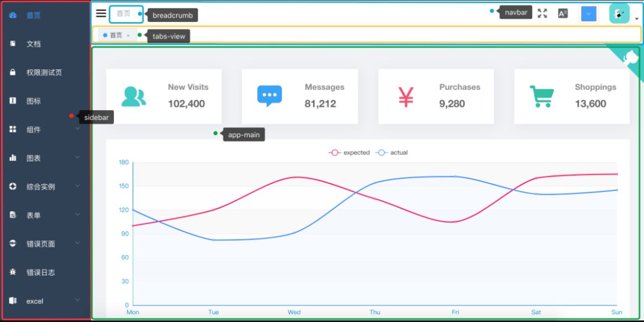Open the blue theme color picker
Screen dimensions: 644x322
pos(588,14)
